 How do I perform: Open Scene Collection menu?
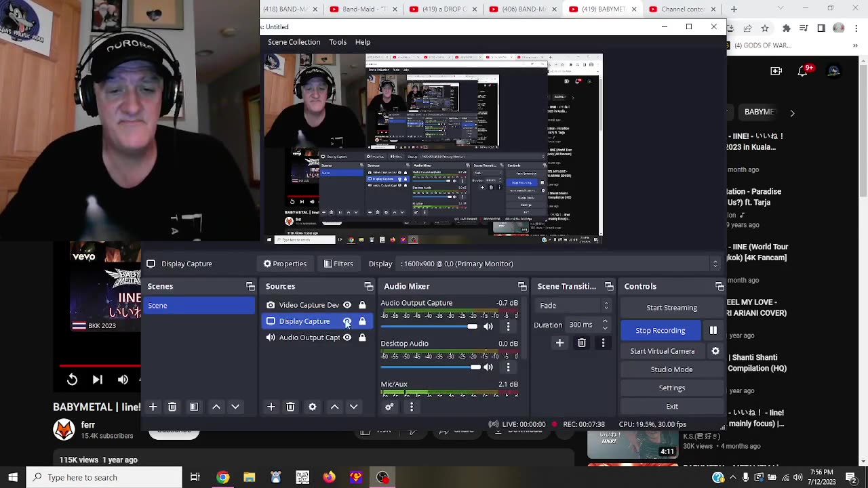click(x=294, y=42)
